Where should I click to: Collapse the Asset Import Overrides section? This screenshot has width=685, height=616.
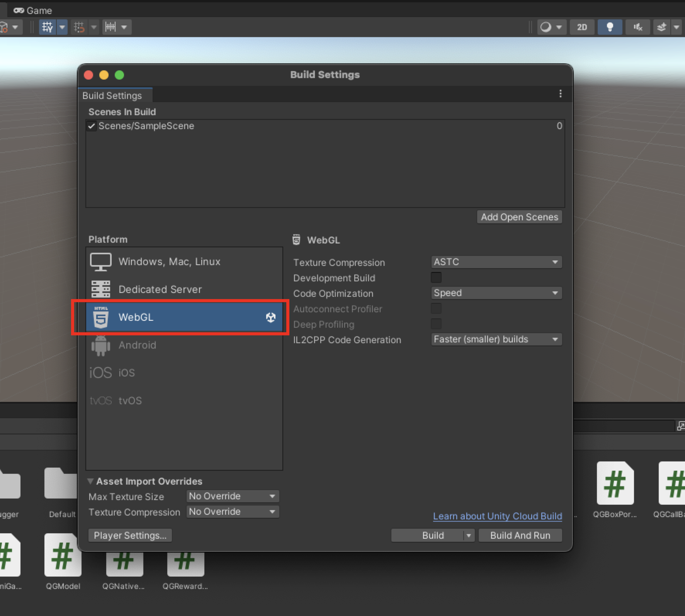pyautogui.click(x=90, y=481)
